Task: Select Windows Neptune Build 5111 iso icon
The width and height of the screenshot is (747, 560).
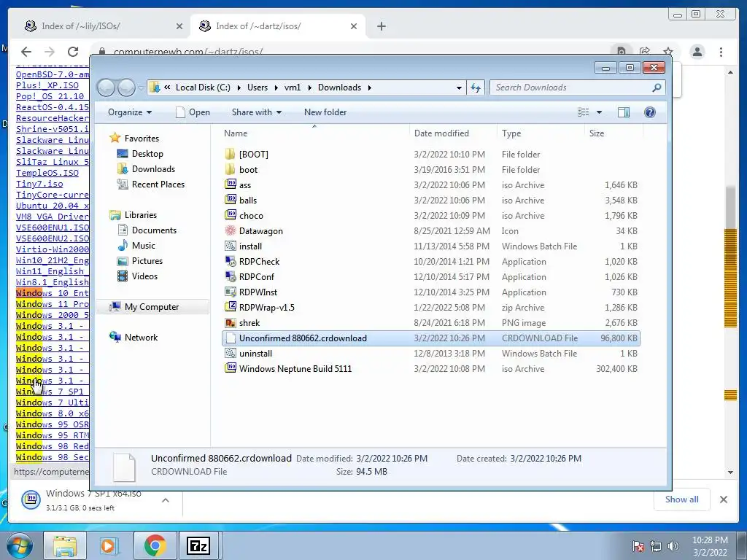Action: coord(231,368)
